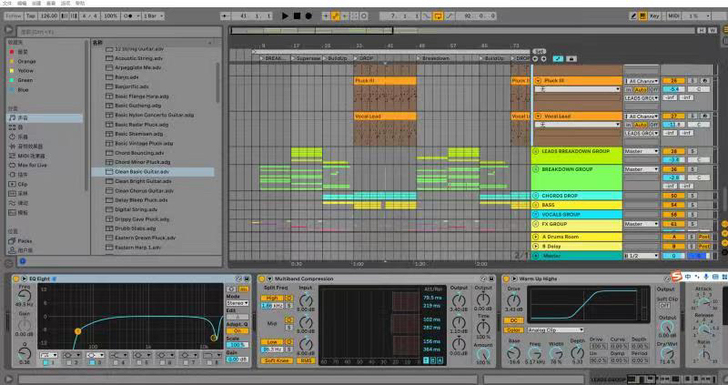Unfold the BREAKDOWN GROUP track
This screenshot has height=385, width=728.
pyautogui.click(x=535, y=170)
